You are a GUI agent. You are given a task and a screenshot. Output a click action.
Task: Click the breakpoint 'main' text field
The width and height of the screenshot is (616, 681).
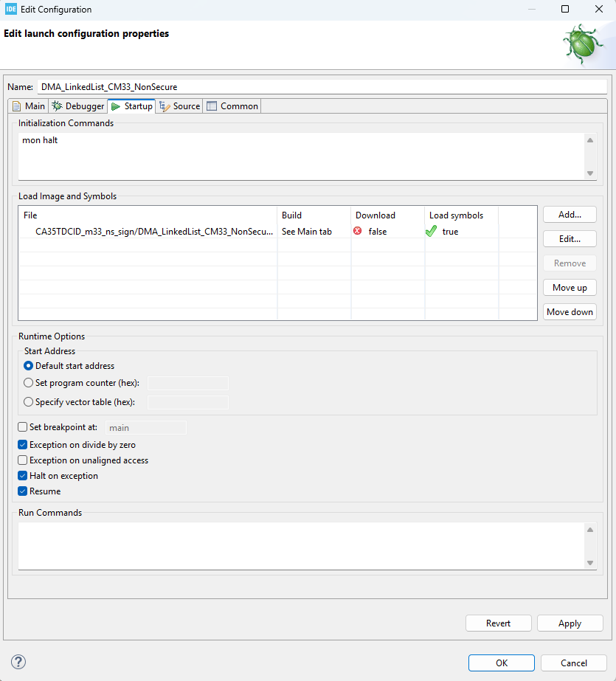pyautogui.click(x=146, y=428)
